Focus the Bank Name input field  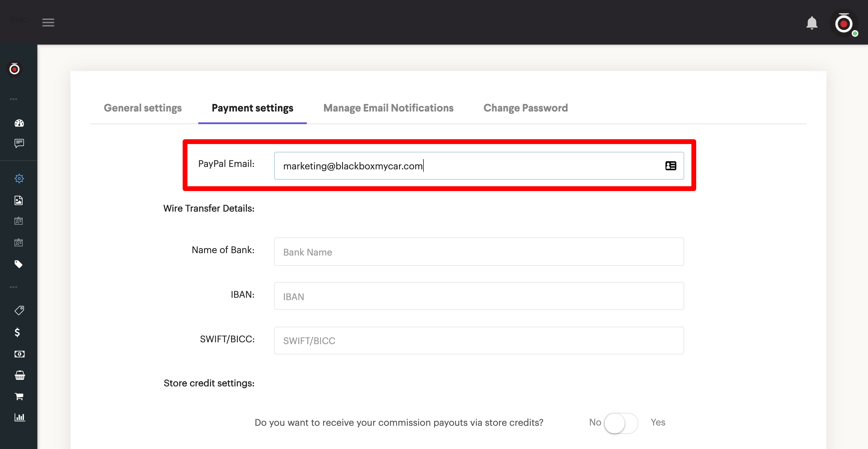[x=479, y=252]
